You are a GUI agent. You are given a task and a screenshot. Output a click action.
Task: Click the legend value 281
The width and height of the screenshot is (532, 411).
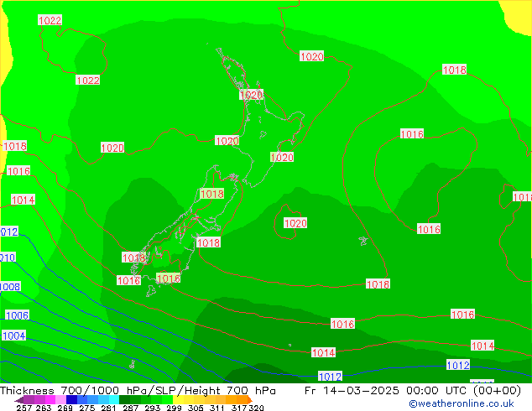coord(108,408)
